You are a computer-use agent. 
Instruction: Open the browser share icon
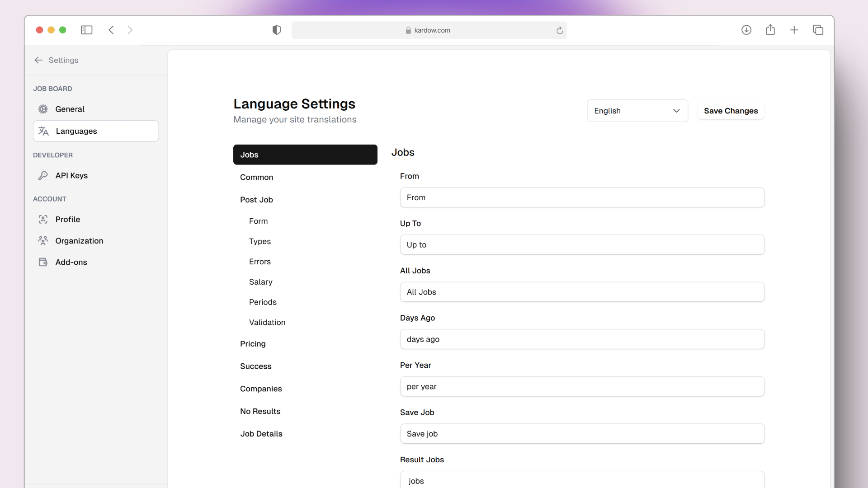(770, 29)
